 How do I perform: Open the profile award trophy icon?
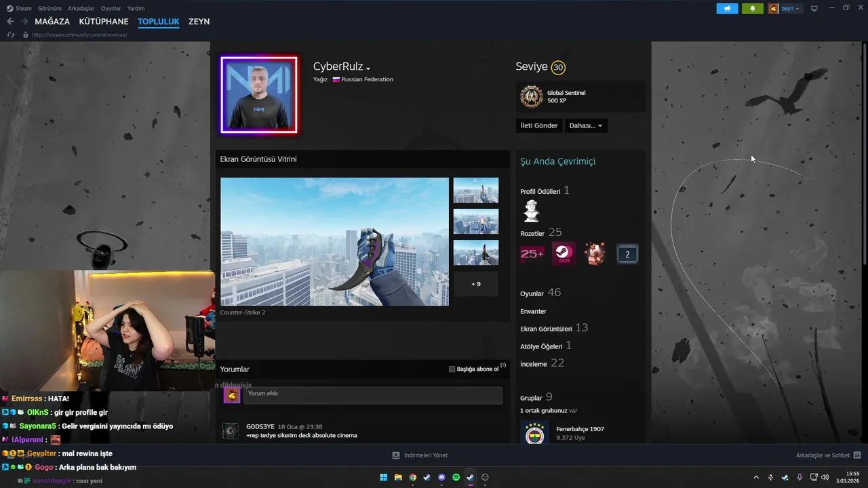[531, 211]
